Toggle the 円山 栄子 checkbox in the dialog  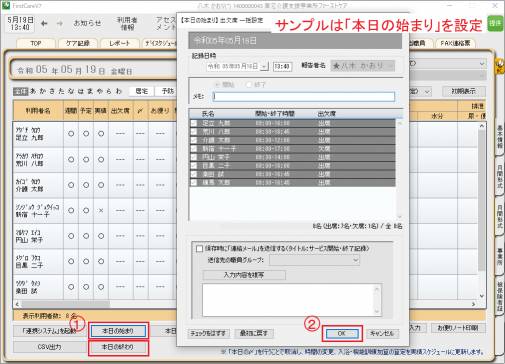point(194,157)
